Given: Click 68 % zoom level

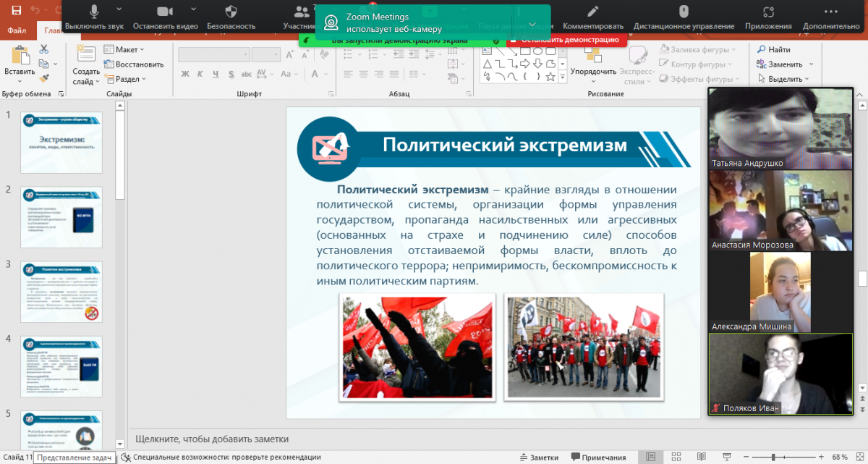Looking at the screenshot, I should (x=840, y=457).
